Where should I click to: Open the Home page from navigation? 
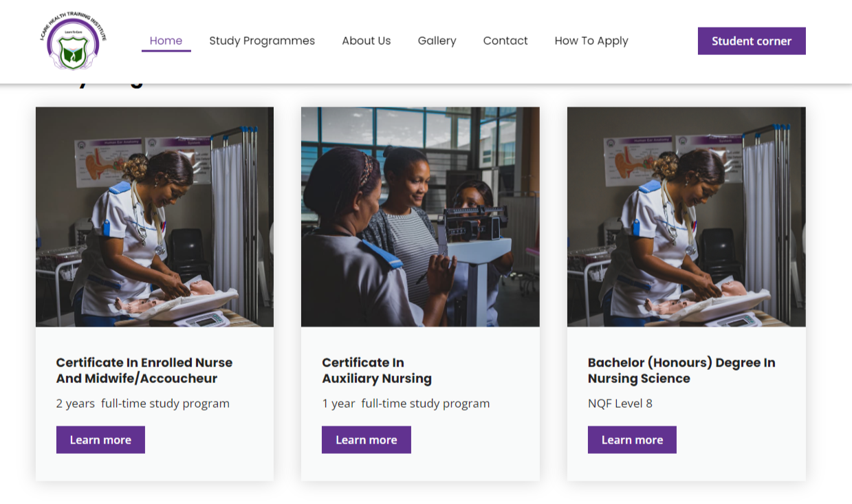click(166, 41)
